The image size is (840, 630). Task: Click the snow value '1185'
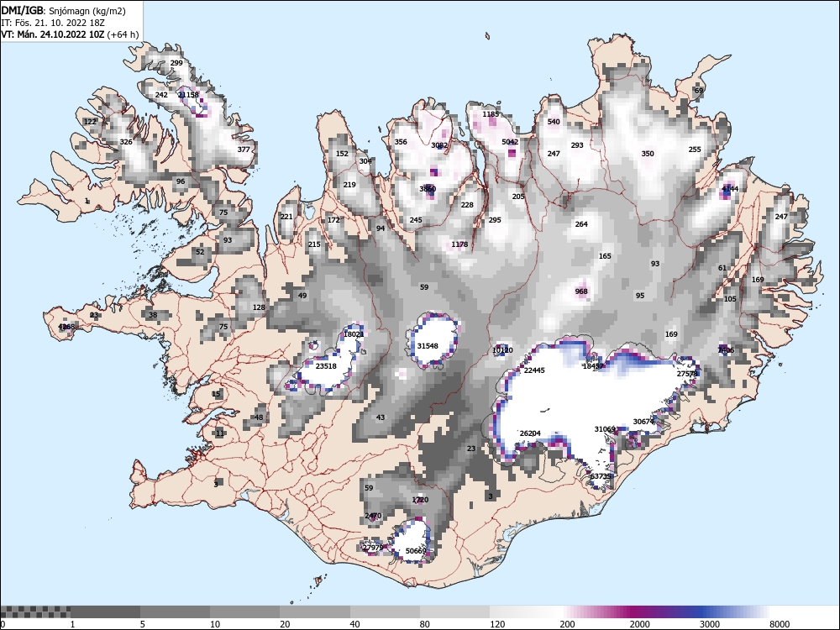coord(491,114)
